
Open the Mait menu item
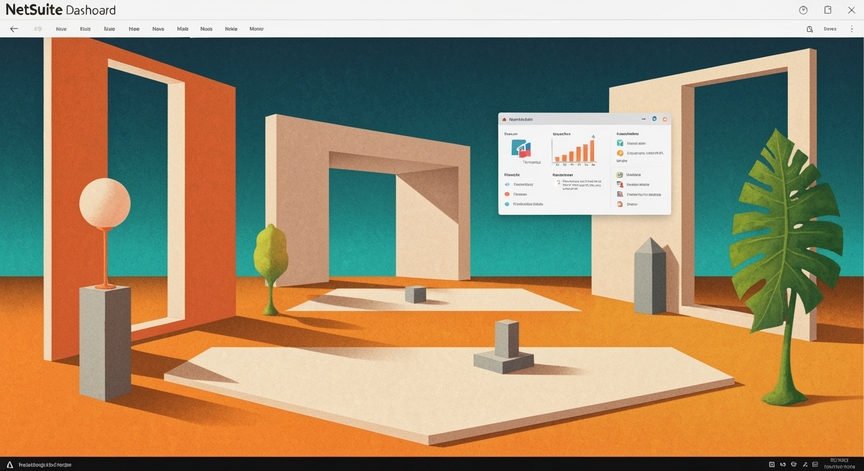click(x=182, y=29)
